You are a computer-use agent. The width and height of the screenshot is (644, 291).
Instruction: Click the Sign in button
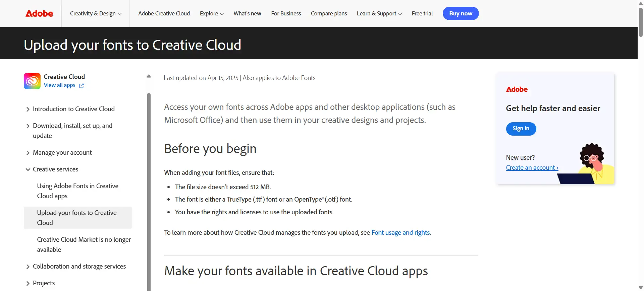click(x=521, y=129)
